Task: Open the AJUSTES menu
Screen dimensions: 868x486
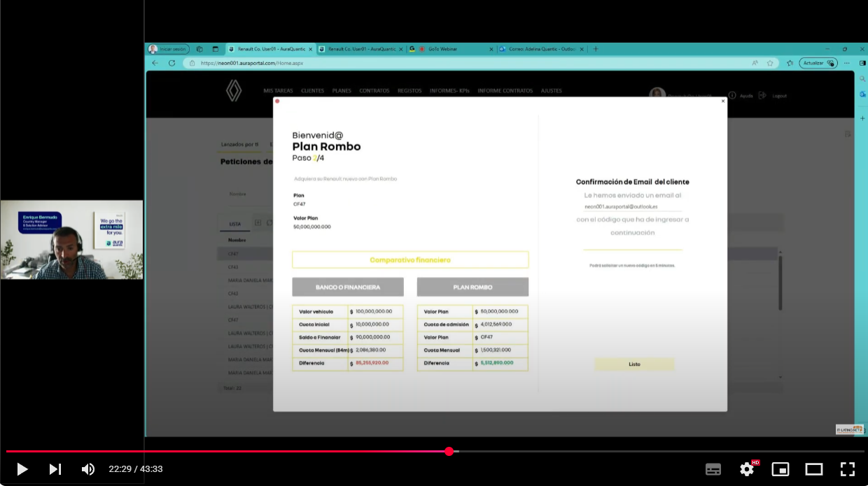Action: [551, 91]
